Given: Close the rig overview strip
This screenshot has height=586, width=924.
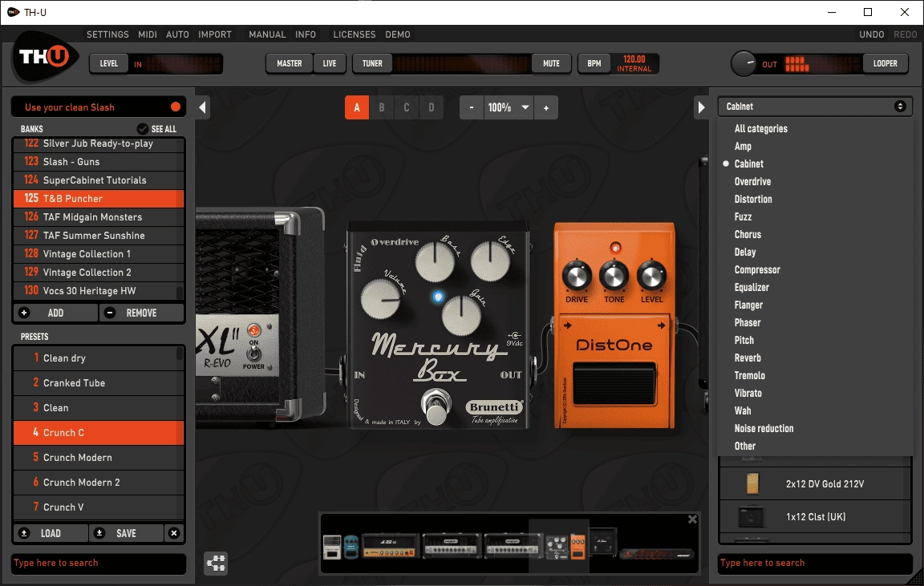Looking at the screenshot, I should (x=692, y=519).
